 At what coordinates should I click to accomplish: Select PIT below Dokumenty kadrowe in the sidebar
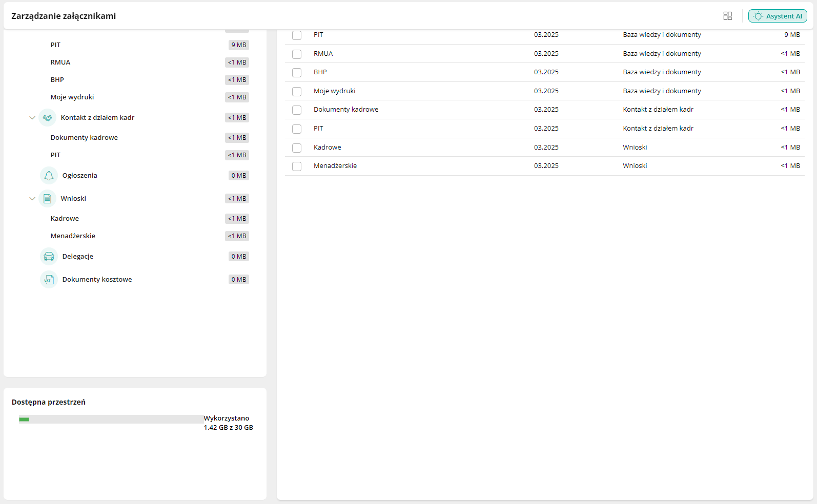point(55,155)
